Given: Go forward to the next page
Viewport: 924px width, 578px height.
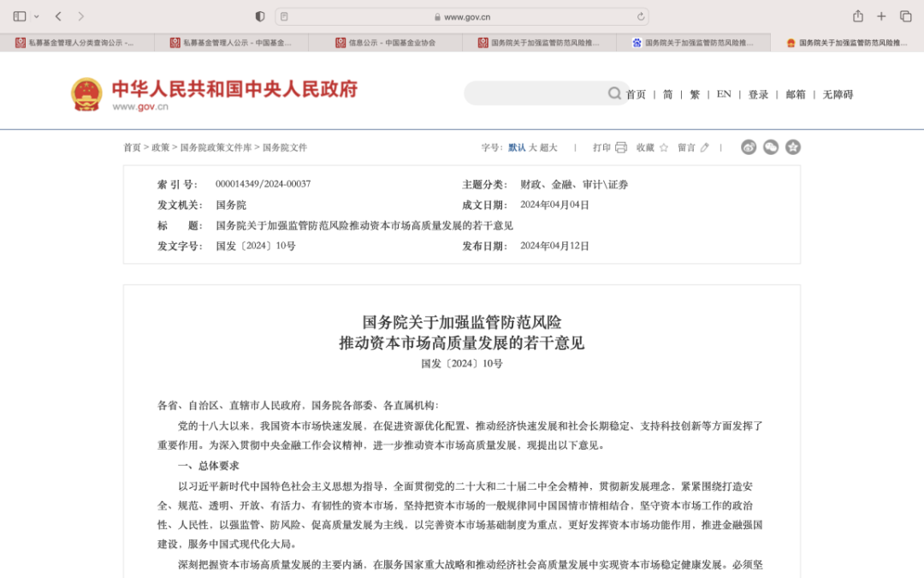Looking at the screenshot, I should coord(81,16).
